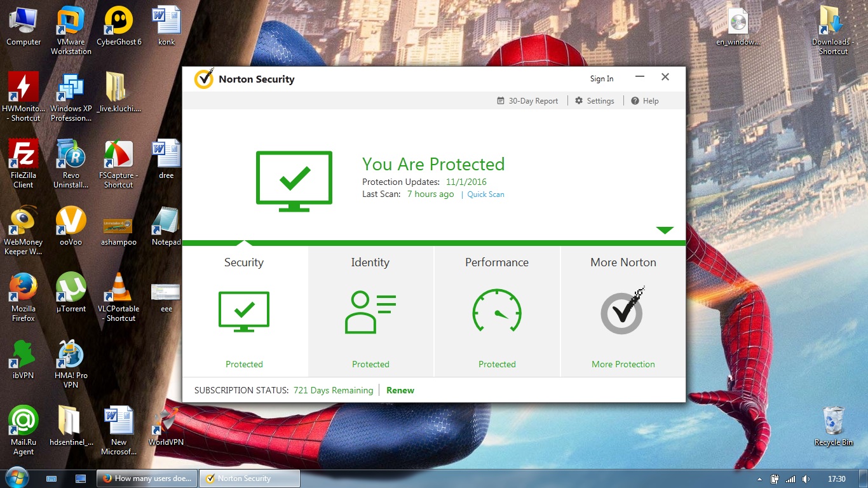Select the FSCapture shortcut
Screen dimensions: 868x488
click(x=119, y=164)
